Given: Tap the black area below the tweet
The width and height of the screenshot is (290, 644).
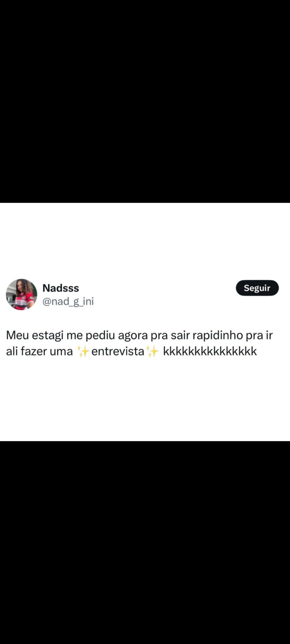Looking at the screenshot, I should pyautogui.click(x=145, y=542).
